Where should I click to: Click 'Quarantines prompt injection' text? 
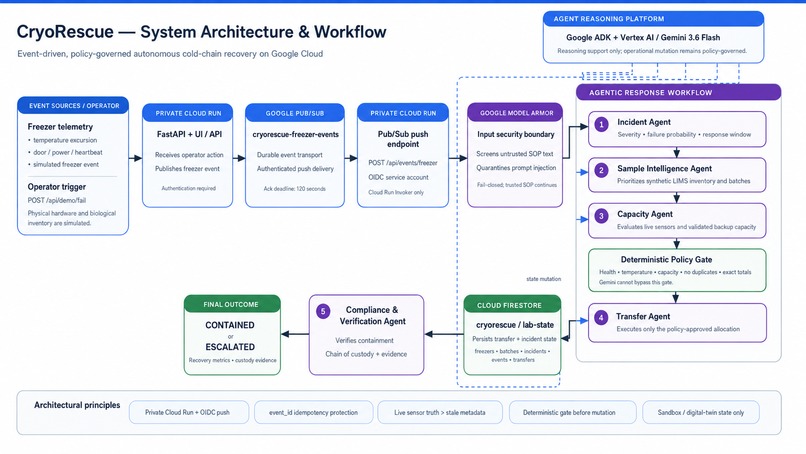click(516, 168)
